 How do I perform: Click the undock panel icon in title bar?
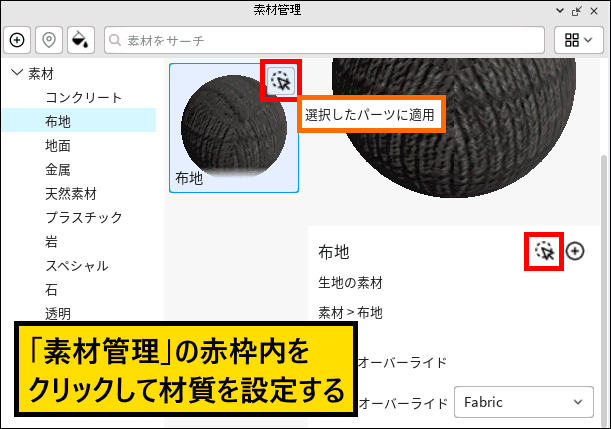point(577,11)
